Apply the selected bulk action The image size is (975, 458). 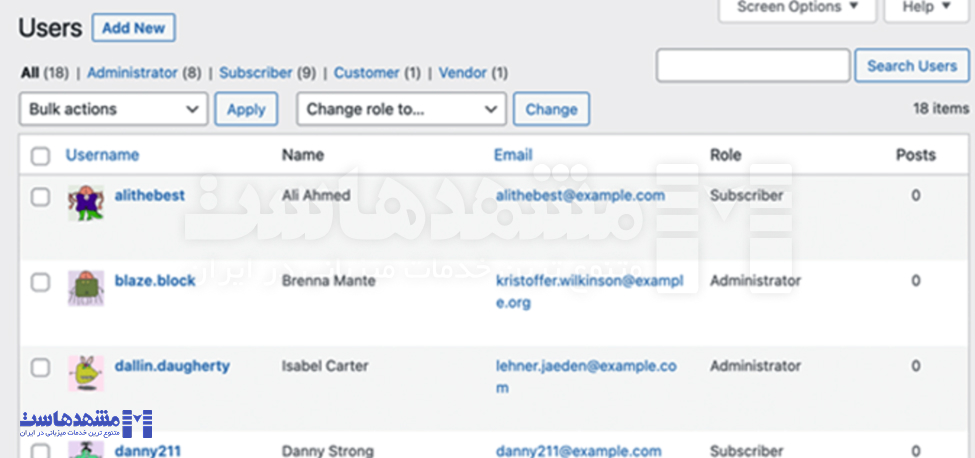tap(246, 109)
